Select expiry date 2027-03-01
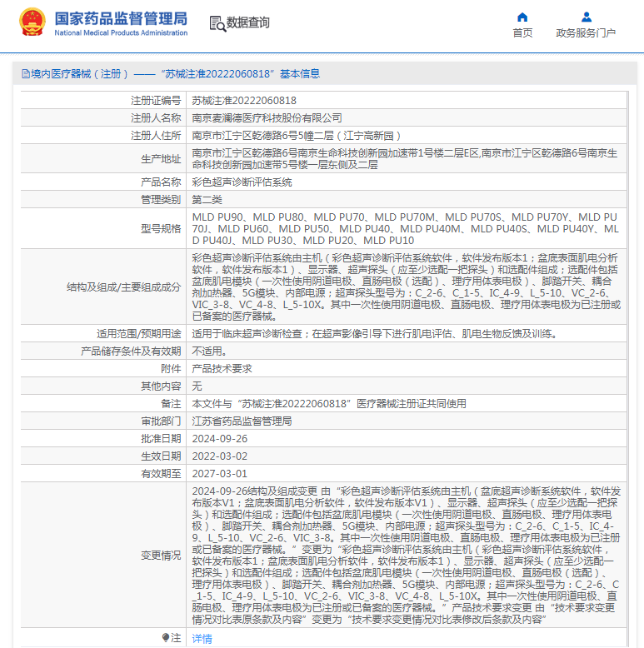This screenshot has height=648, width=644. pyautogui.click(x=219, y=474)
